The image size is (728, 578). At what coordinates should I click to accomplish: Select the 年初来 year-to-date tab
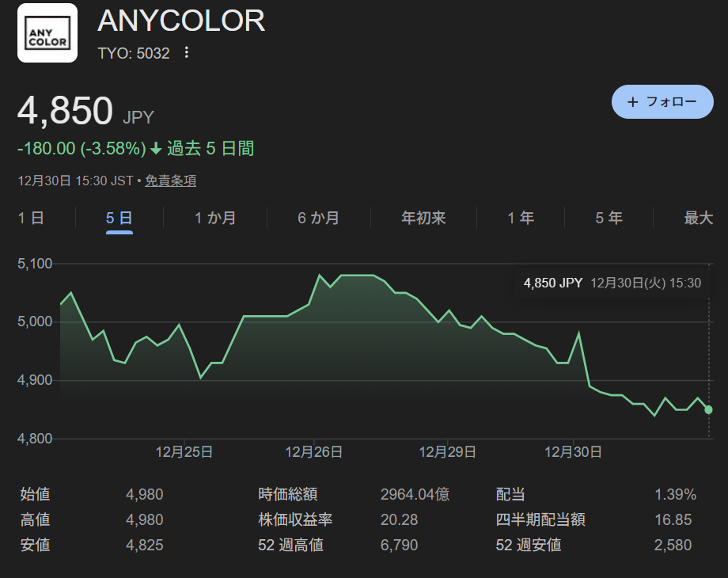pyautogui.click(x=423, y=218)
